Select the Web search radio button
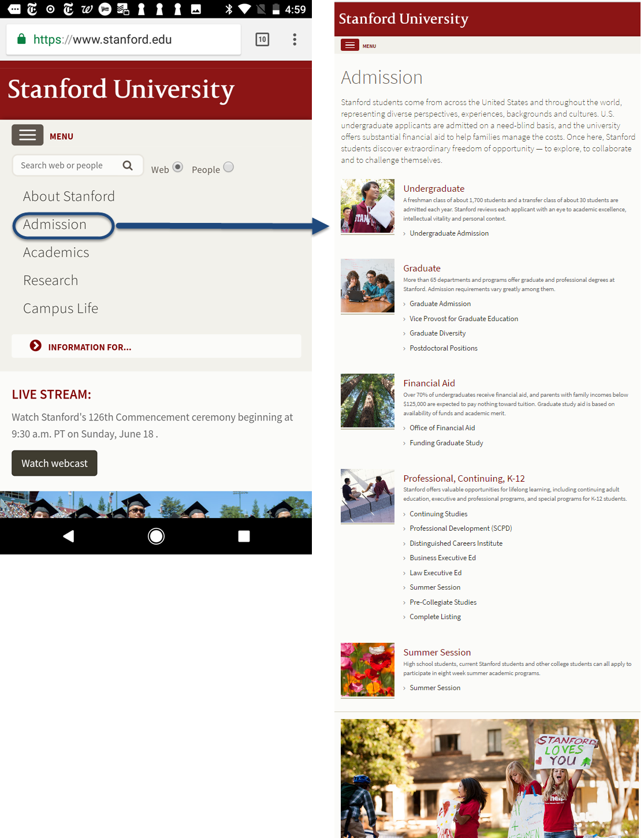Screen dimensions: 644x838 (x=178, y=167)
